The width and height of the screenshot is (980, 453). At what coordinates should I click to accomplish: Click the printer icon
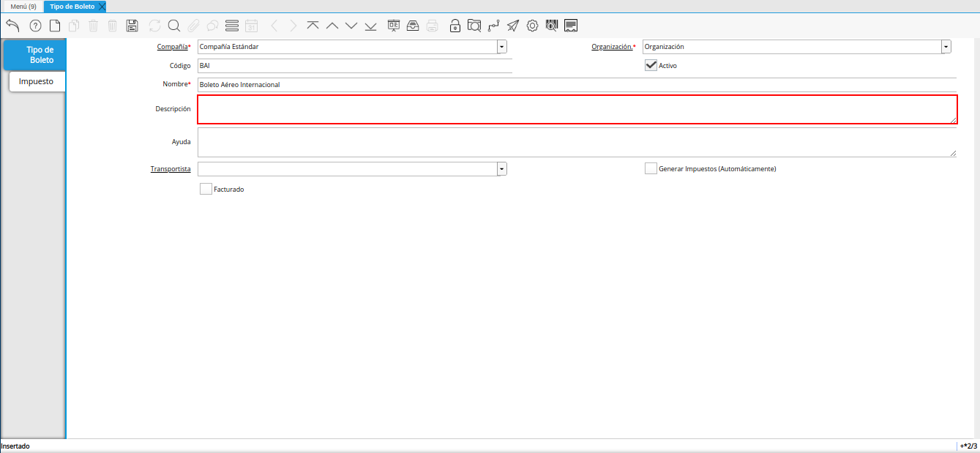(x=433, y=26)
